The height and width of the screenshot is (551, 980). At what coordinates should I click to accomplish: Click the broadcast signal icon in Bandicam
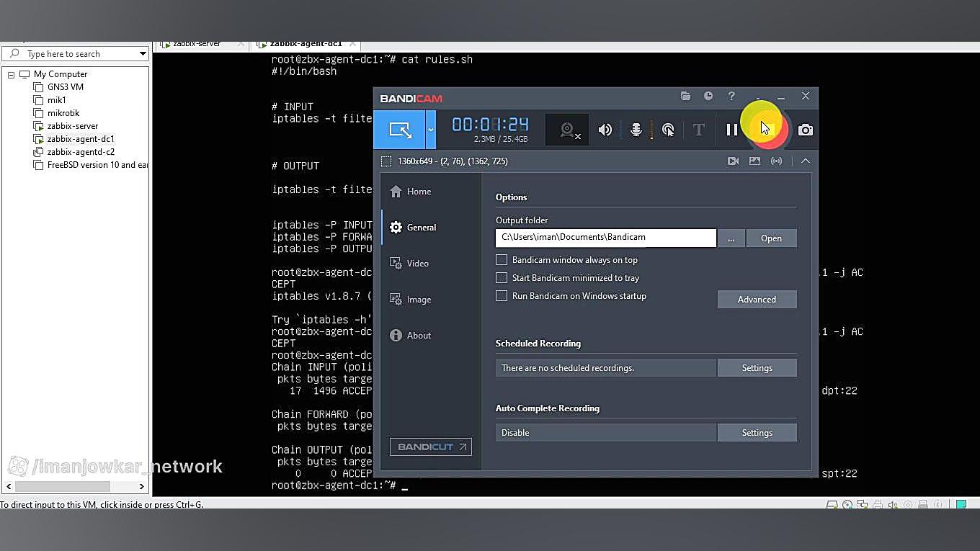coord(776,161)
